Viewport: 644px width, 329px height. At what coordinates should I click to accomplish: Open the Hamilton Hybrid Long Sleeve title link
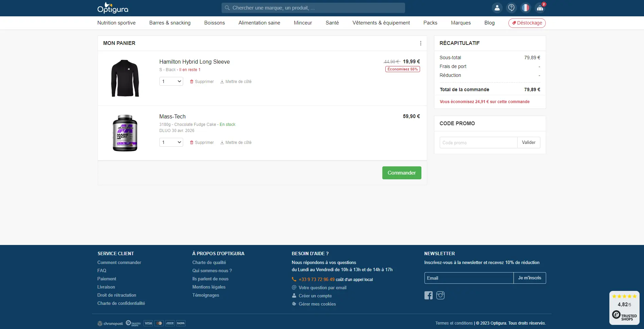click(194, 62)
